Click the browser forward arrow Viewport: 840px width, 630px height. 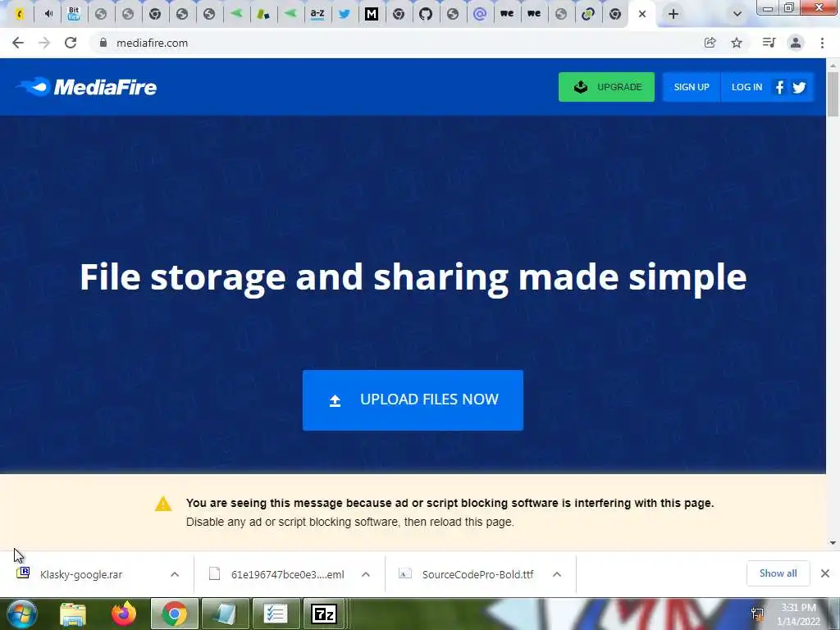[44, 43]
